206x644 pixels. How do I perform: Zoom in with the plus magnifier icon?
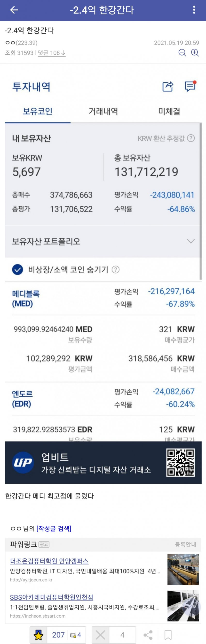[195, 53]
